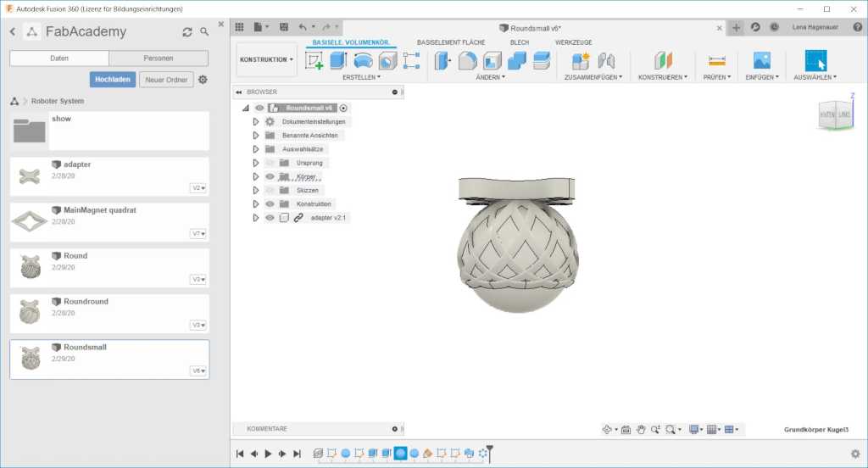Toggle visibility of Roundsmall v6 root component
This screenshot has height=468, width=868.
[259, 108]
